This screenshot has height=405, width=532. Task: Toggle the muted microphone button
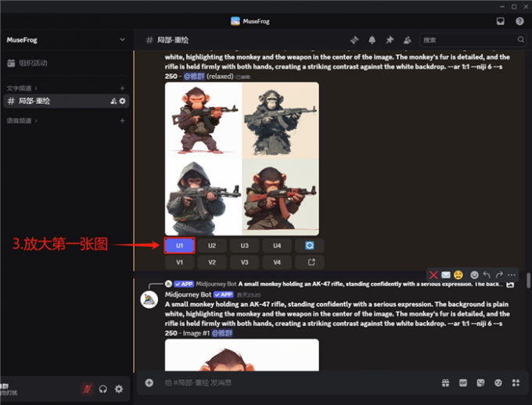[x=87, y=389]
